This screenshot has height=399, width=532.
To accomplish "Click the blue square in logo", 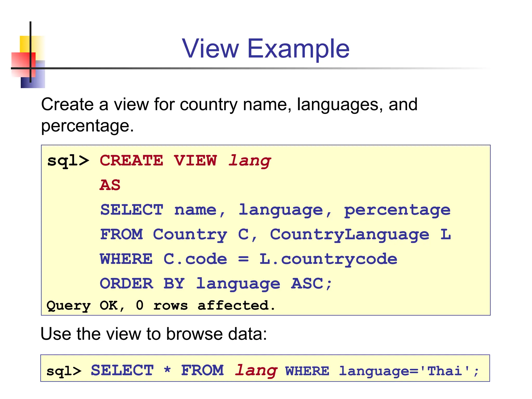I will pos(38,78).
